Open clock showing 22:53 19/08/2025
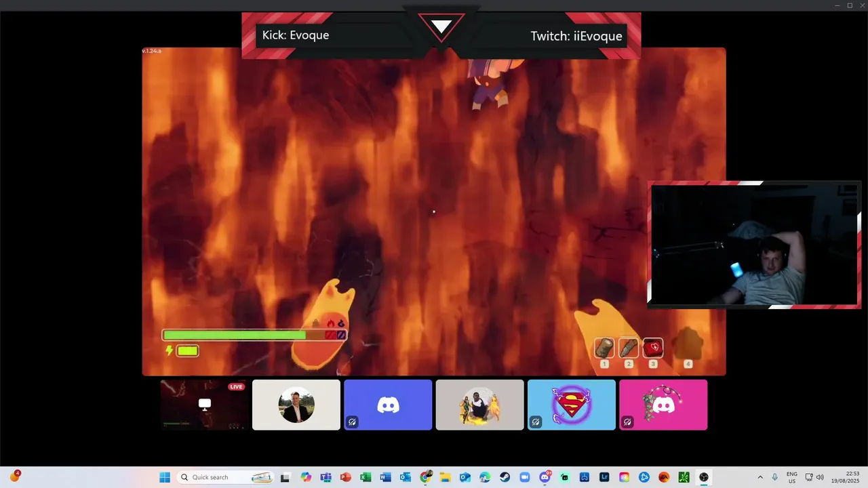 846,477
